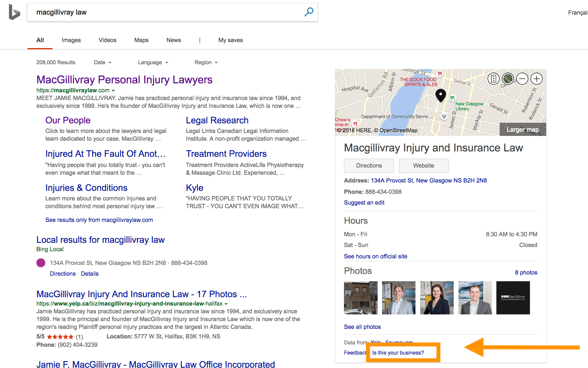Click the purple local result marker dot

point(41,263)
